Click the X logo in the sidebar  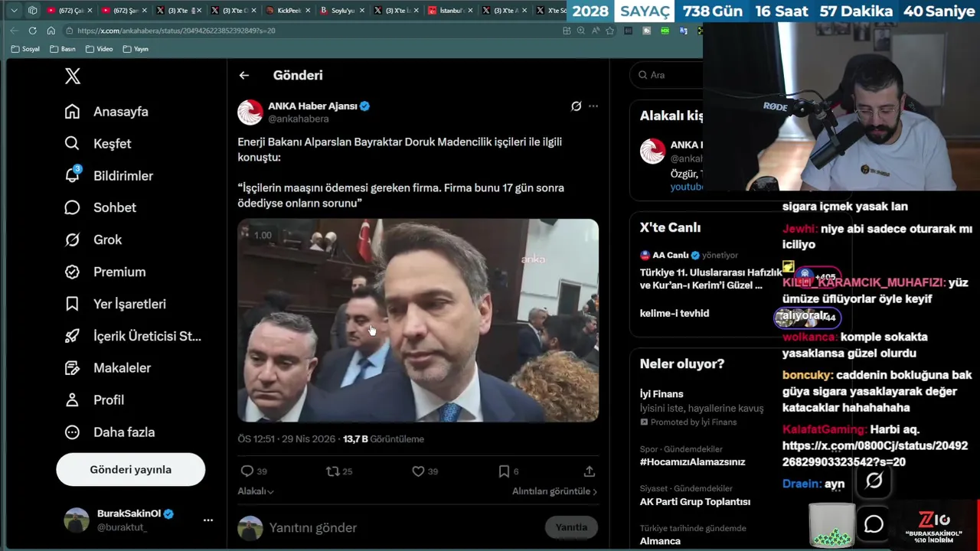(72, 76)
